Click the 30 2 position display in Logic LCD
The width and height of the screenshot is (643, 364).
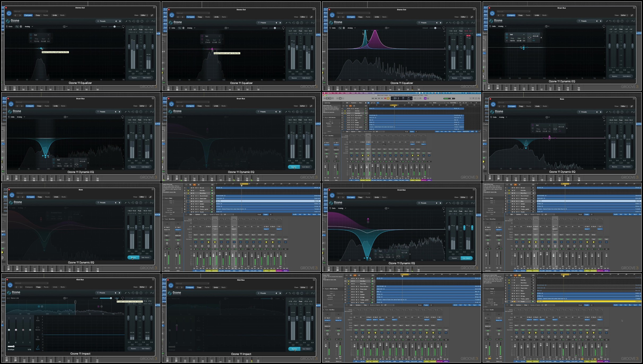[x=396, y=98]
